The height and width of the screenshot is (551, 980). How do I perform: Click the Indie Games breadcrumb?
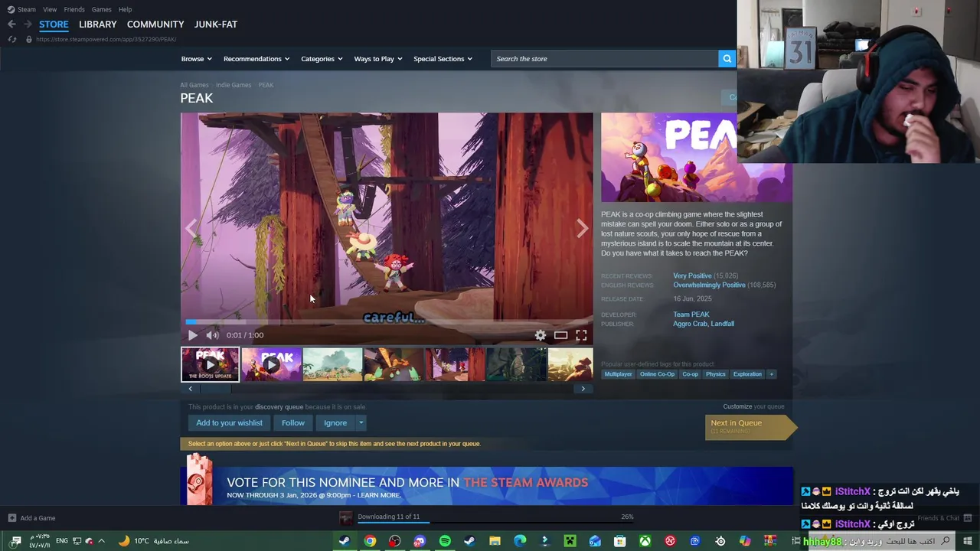pyautogui.click(x=234, y=85)
